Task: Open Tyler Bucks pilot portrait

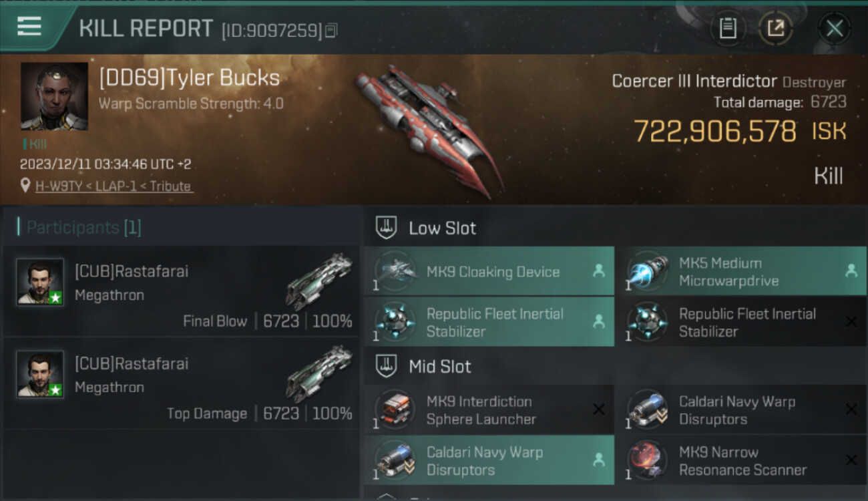Action: (x=54, y=96)
